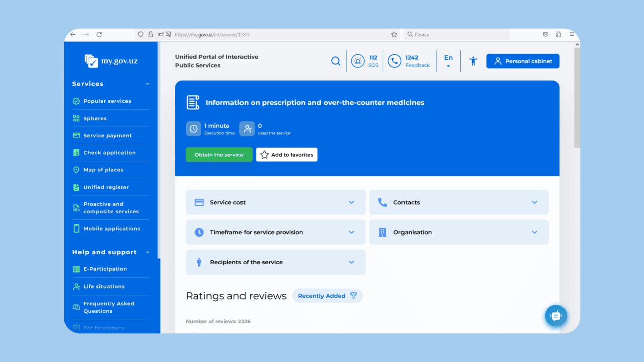644x362 pixels.
Task: Click the Obtain the service button
Action: pyautogui.click(x=219, y=155)
